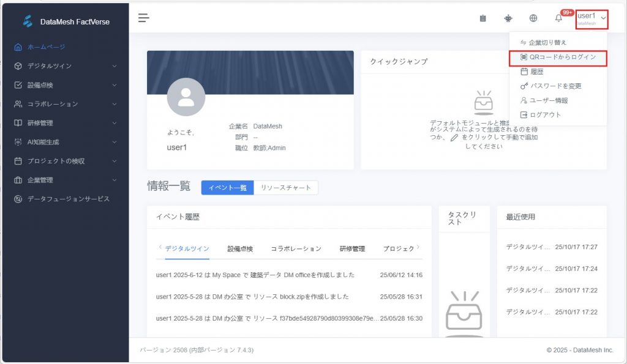Open the globe language selector icon
The width and height of the screenshot is (627, 364).
[533, 18]
